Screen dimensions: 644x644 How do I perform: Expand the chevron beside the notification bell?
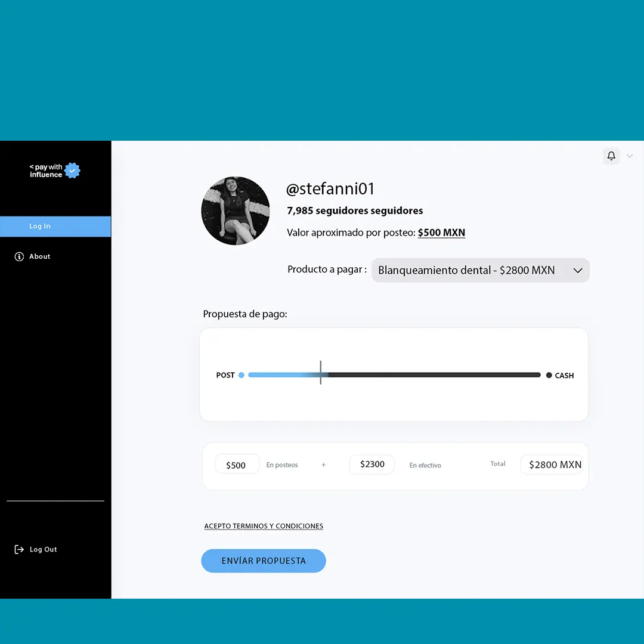pos(630,156)
